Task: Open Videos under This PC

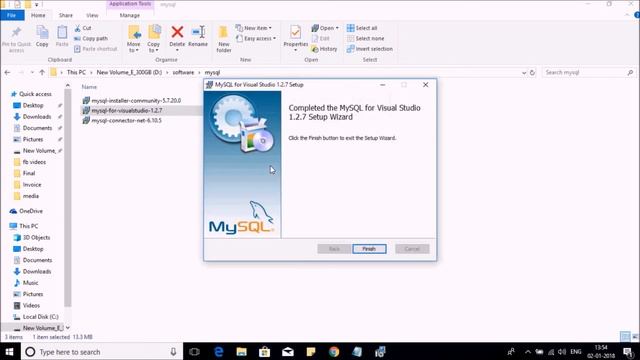Action: point(27,305)
